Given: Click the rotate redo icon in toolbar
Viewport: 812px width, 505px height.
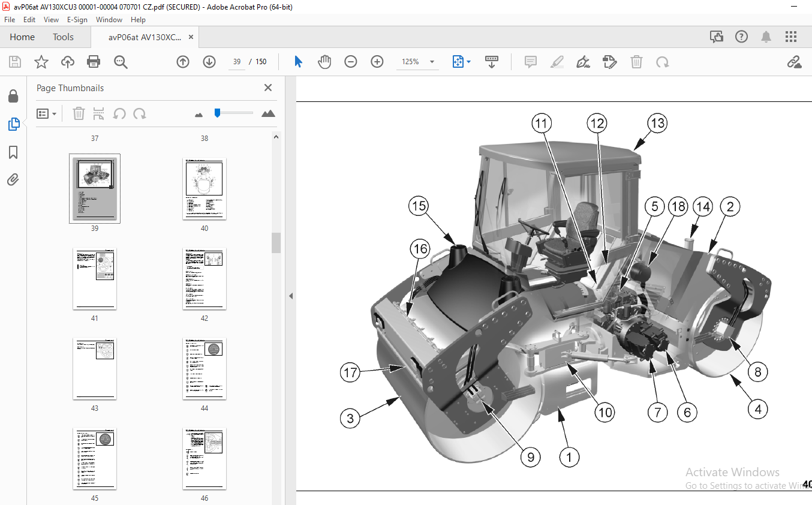Looking at the screenshot, I should [x=663, y=62].
